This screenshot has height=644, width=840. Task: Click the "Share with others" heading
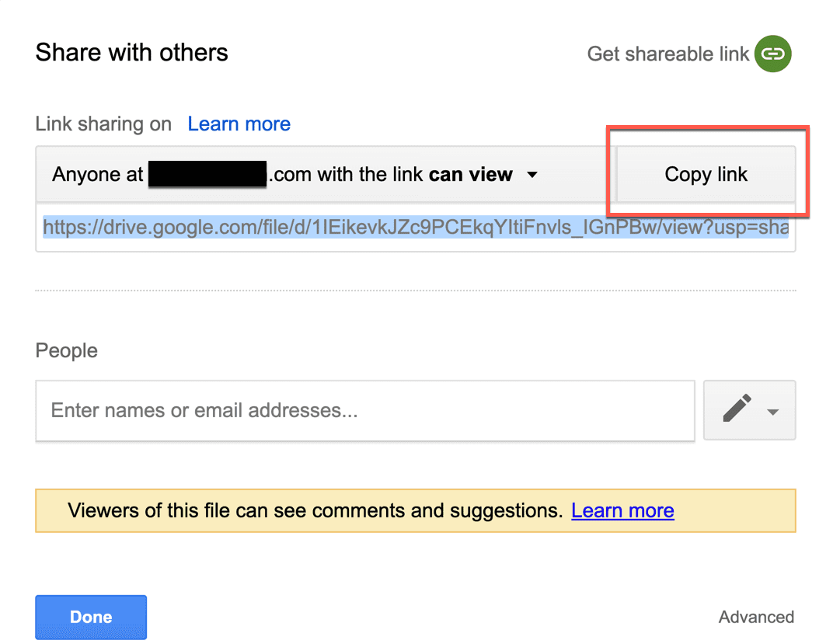click(131, 53)
